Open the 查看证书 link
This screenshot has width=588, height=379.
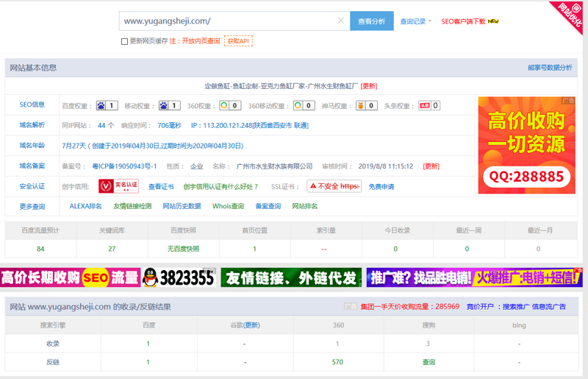coord(161,187)
